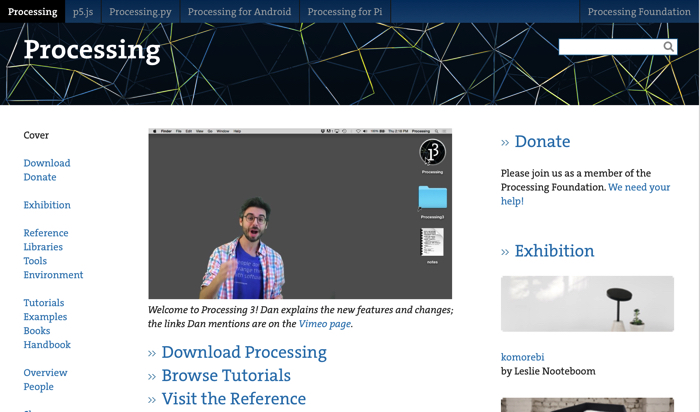Click the blue folder icon in video
The width and height of the screenshot is (700, 412).
click(432, 197)
